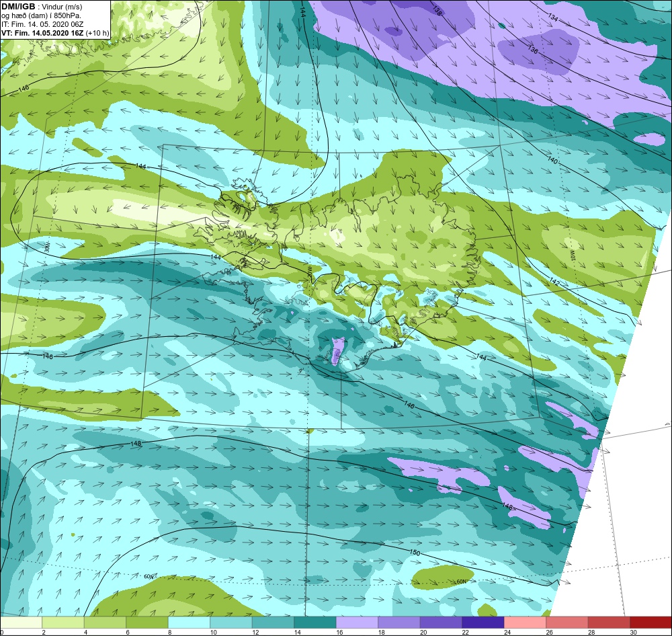Screen dimensions: 672x636
Task: Click the darkest red legend swatch above 30
Action: [651, 623]
